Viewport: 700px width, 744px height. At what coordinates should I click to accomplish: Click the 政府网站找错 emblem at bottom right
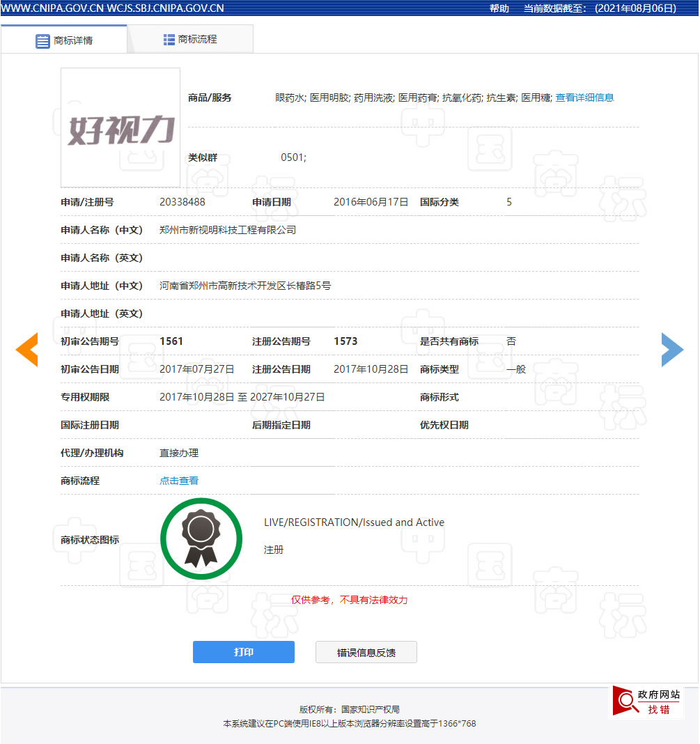tap(648, 703)
